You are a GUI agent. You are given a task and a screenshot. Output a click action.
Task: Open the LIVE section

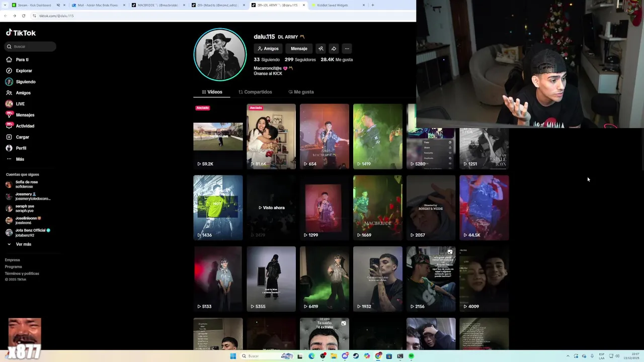click(x=15, y=104)
